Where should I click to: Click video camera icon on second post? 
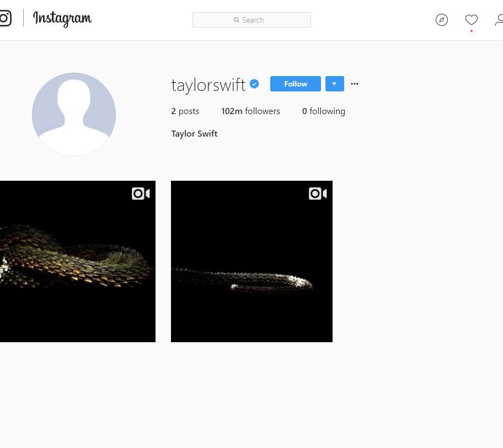point(318,193)
